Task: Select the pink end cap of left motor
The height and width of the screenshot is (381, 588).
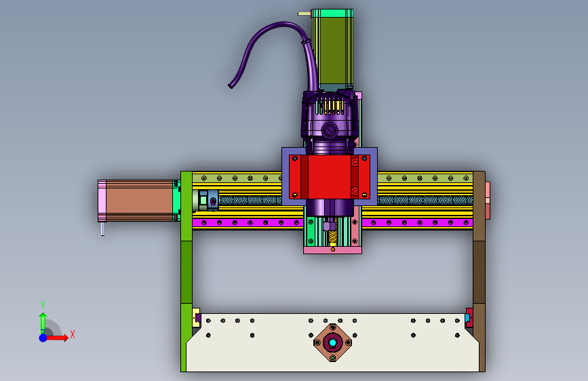Action: [102, 201]
